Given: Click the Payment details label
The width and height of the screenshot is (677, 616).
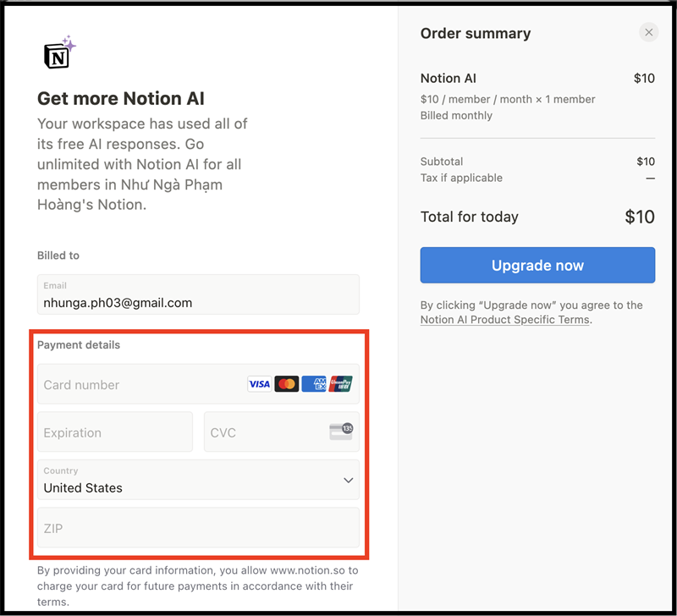Looking at the screenshot, I should click(x=79, y=345).
